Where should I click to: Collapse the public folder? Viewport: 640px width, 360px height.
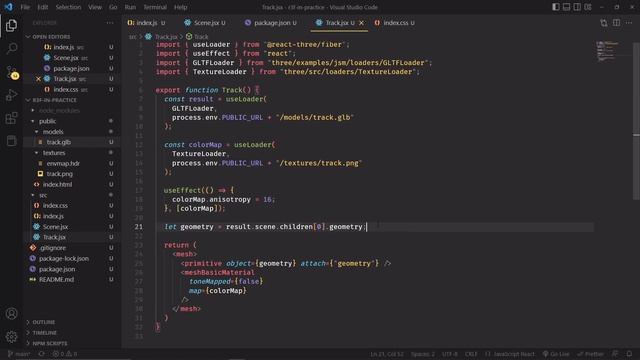click(x=72, y=121)
